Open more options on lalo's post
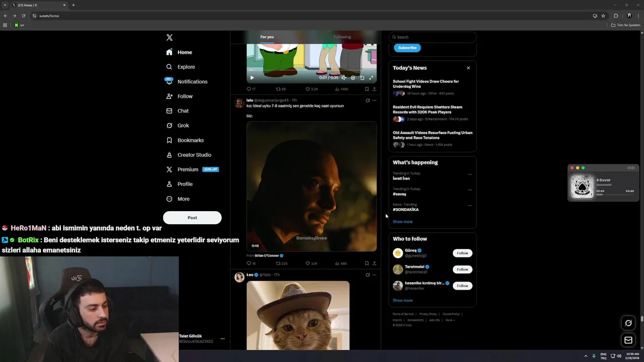The image size is (644, 362). 374,100
